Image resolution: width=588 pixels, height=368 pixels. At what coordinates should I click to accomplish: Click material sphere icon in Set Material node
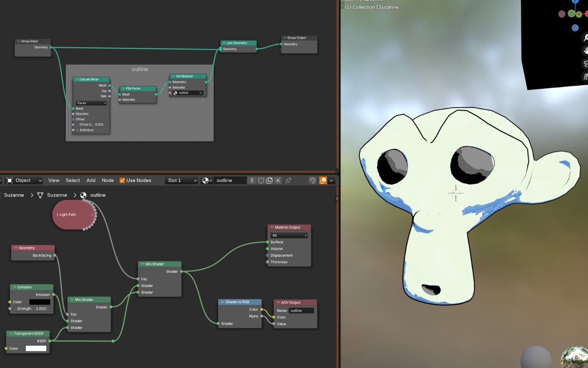[175, 93]
